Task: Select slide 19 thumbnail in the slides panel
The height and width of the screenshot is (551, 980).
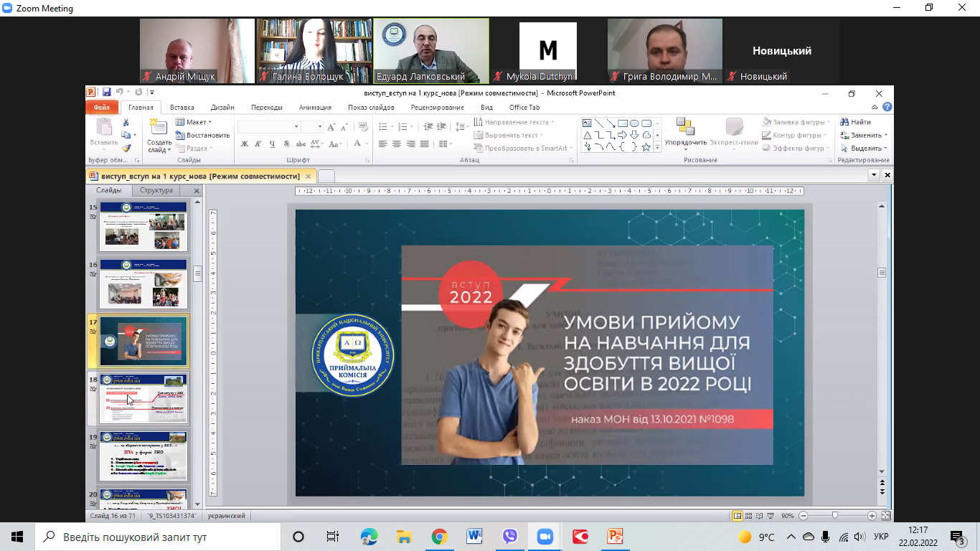Action: [x=143, y=456]
